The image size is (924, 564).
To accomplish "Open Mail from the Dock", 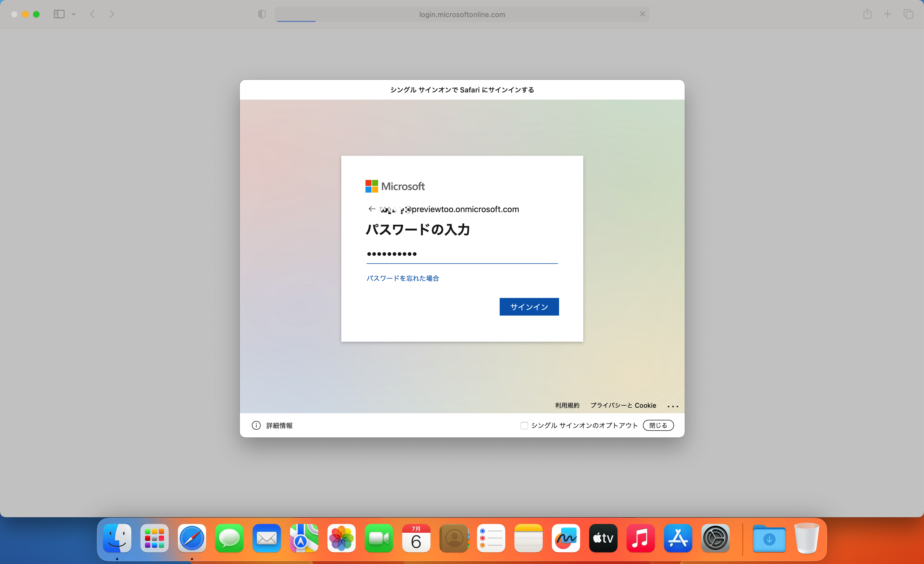I will click(267, 538).
